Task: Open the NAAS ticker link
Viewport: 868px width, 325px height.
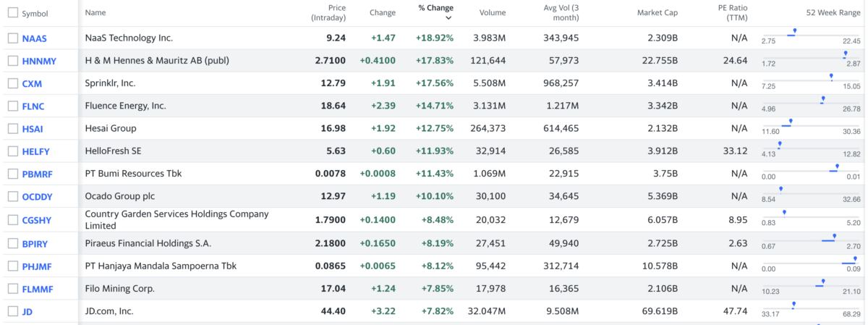Action: click(x=35, y=38)
